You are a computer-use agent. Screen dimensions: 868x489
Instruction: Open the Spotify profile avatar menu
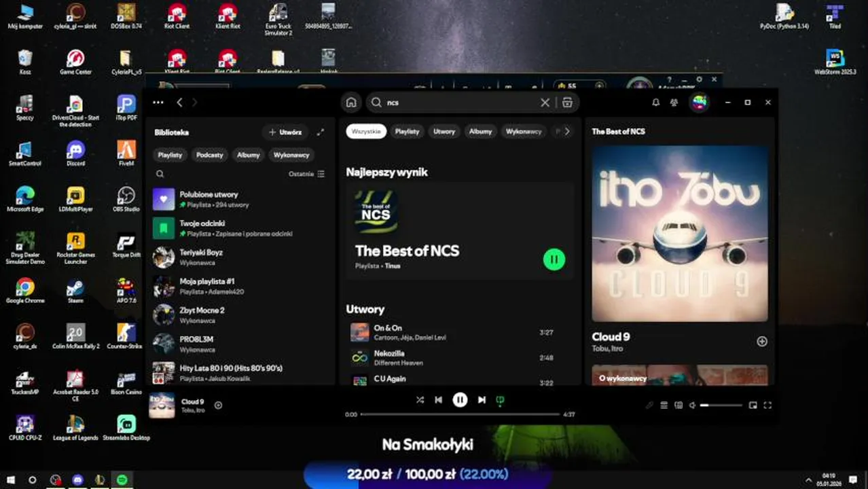[698, 103]
